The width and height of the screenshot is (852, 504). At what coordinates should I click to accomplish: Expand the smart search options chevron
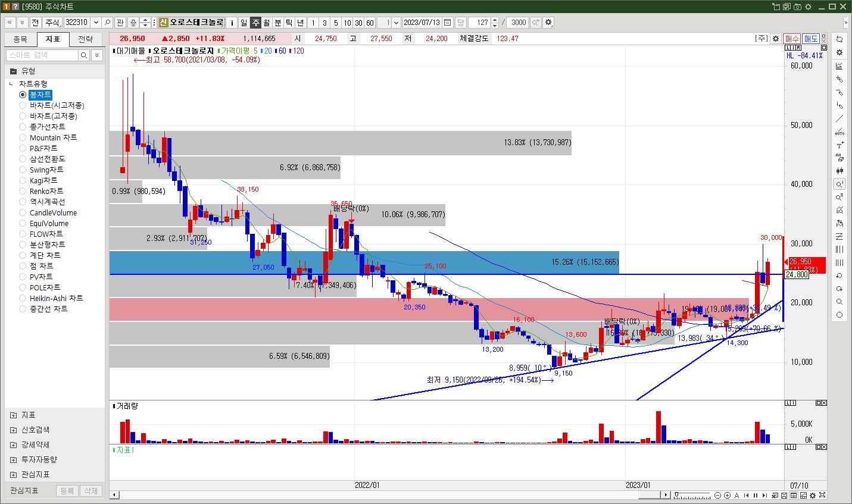tap(98, 55)
